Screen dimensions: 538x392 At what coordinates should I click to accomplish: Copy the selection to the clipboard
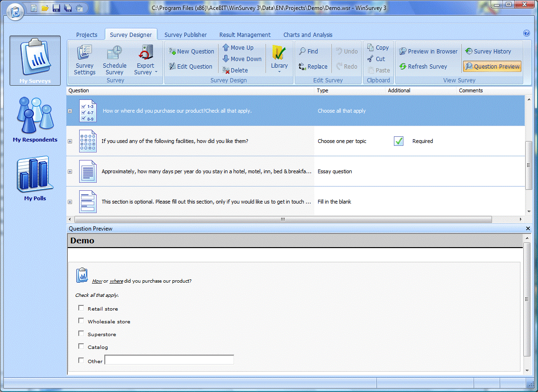(x=378, y=48)
